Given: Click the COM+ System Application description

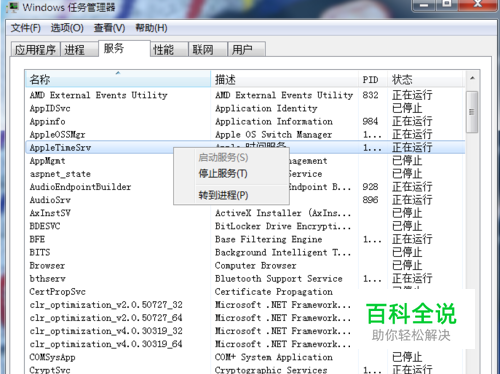Looking at the screenshot, I should [274, 357].
